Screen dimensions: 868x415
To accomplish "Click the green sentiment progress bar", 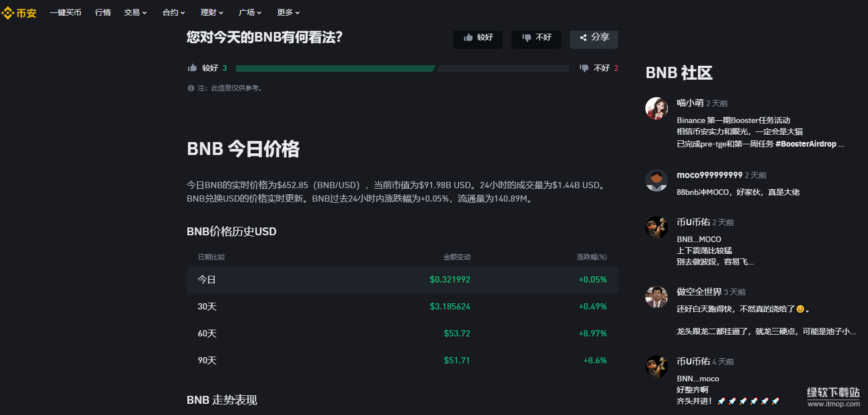I will click(x=335, y=69).
